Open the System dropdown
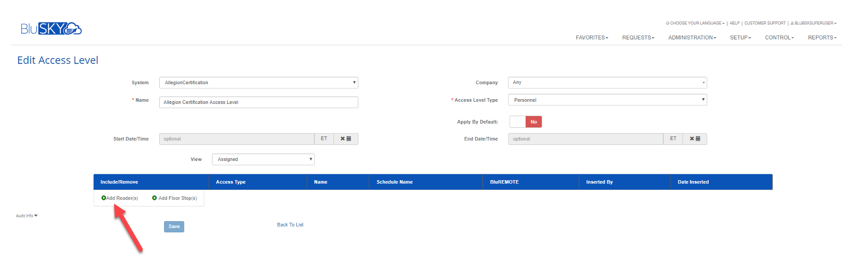 (x=258, y=83)
